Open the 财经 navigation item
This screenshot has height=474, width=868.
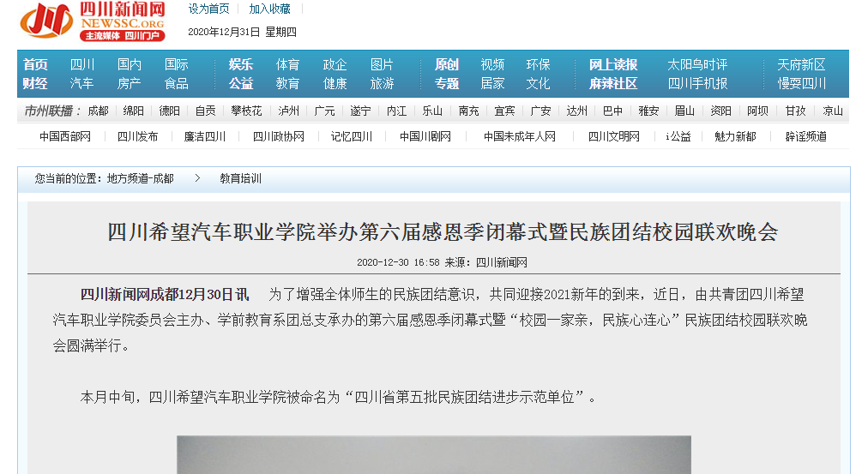(35, 83)
